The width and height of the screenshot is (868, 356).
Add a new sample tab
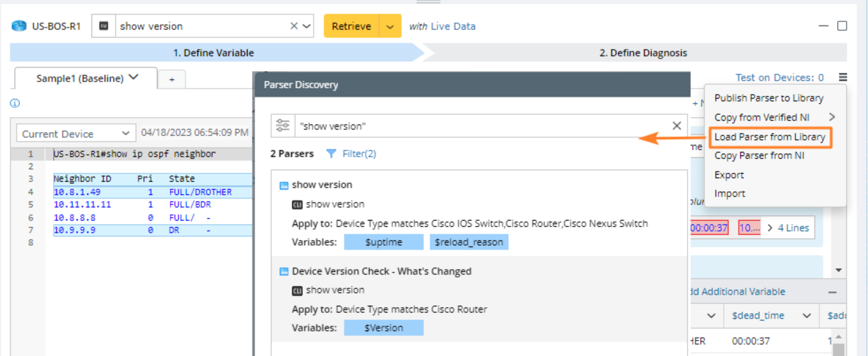tap(172, 79)
